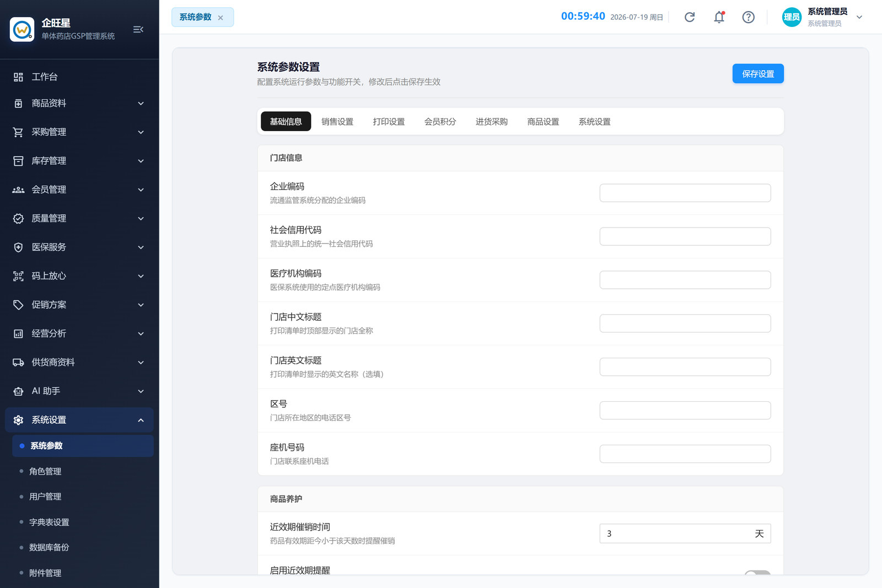Viewport: 882px width, 588px height.
Task: Open the help question mark icon
Action: 748,17
